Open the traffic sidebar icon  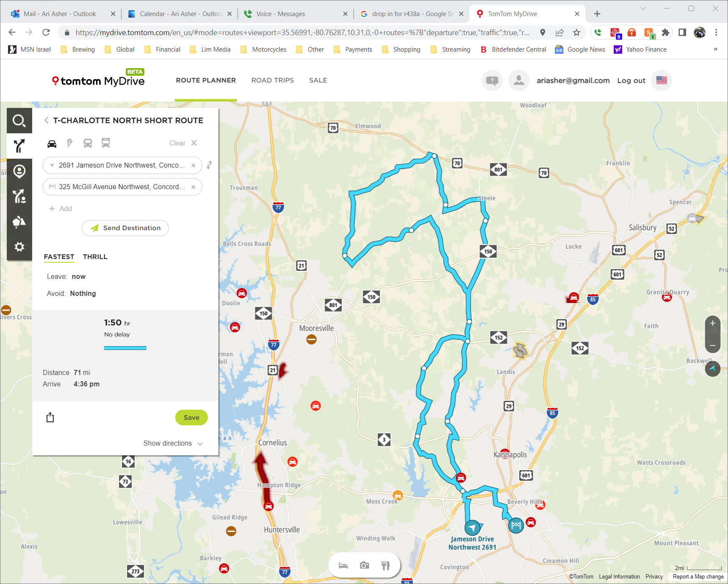click(x=19, y=222)
